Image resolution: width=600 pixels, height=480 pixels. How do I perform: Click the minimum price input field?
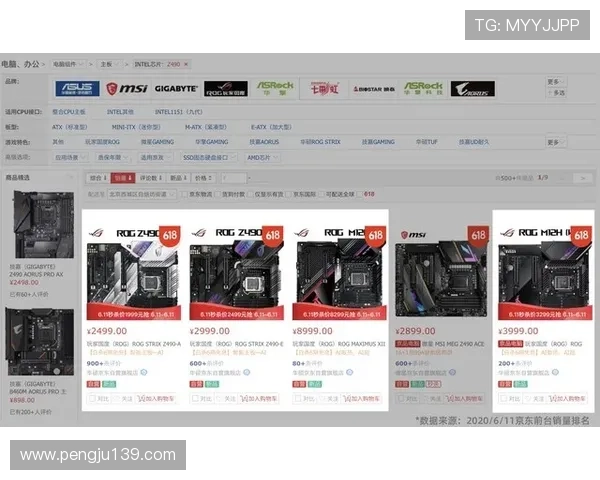pos(233,178)
